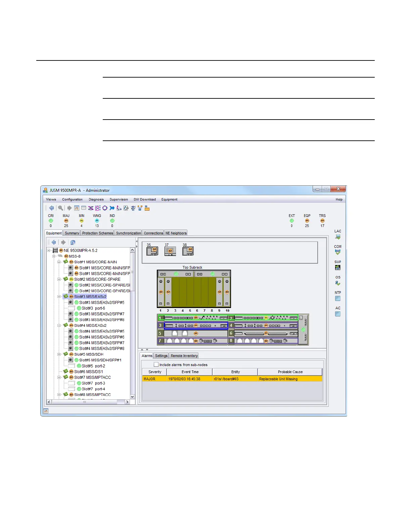Image resolution: width=411 pixels, height=532 pixels.
Task: Click the EQP equipment alarm indicator
Action: (x=307, y=221)
